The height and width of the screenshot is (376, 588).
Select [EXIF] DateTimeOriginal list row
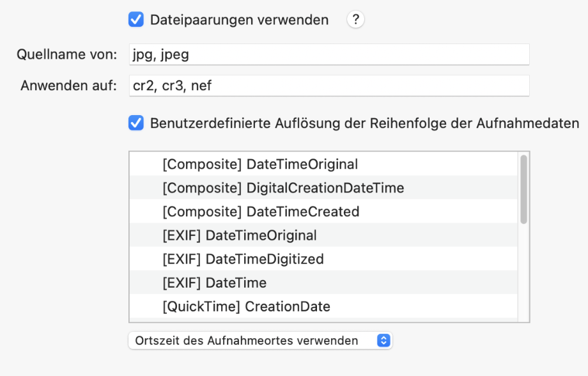323,235
